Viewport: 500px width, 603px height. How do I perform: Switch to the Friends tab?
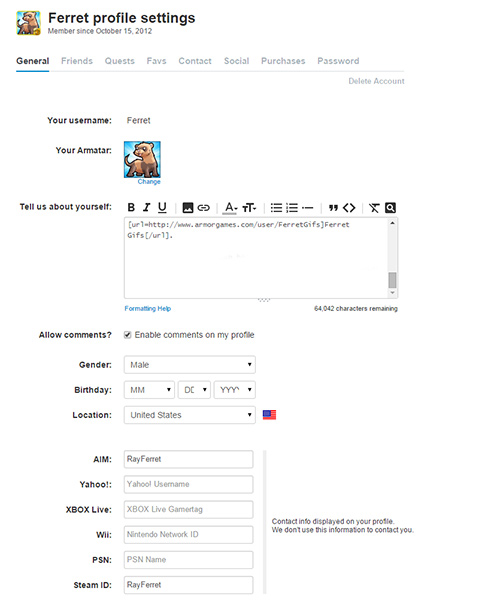77,61
